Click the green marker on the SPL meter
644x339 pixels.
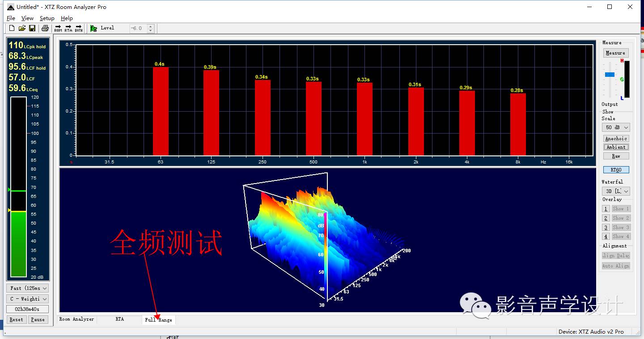pos(9,190)
